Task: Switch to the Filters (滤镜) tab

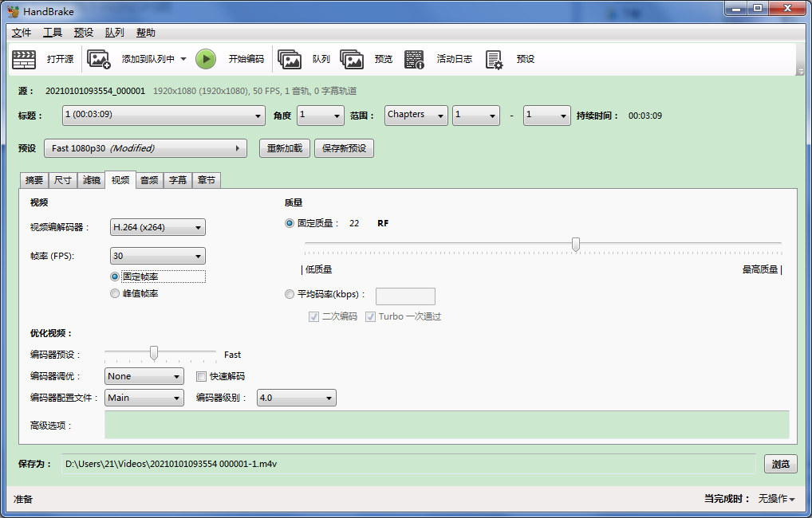Action: click(x=91, y=180)
